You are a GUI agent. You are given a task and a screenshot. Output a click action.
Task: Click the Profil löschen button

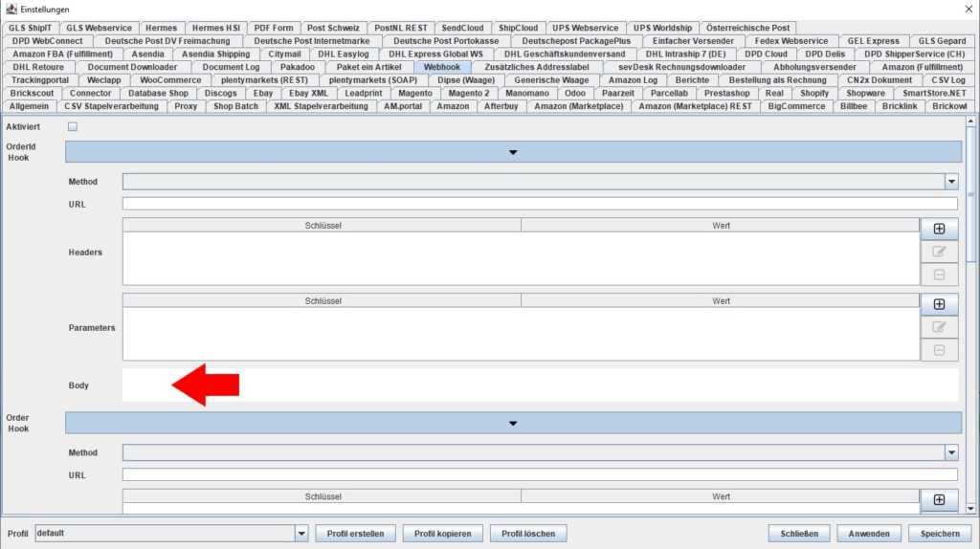tap(528, 534)
